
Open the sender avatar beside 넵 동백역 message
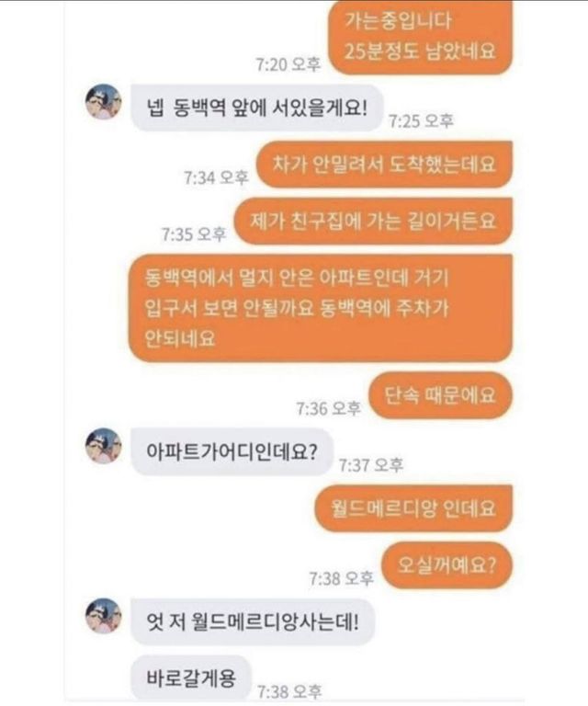(104, 102)
